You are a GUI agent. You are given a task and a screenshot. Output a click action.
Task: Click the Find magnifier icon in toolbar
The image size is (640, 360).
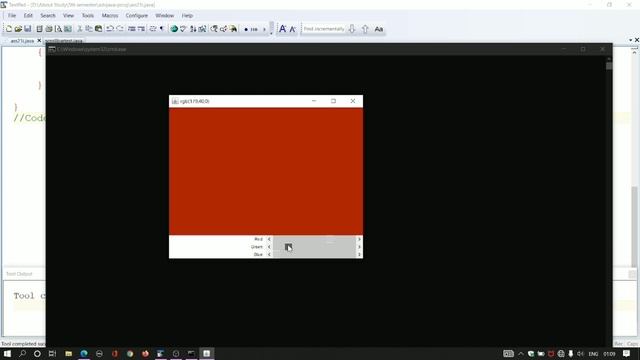point(214,29)
